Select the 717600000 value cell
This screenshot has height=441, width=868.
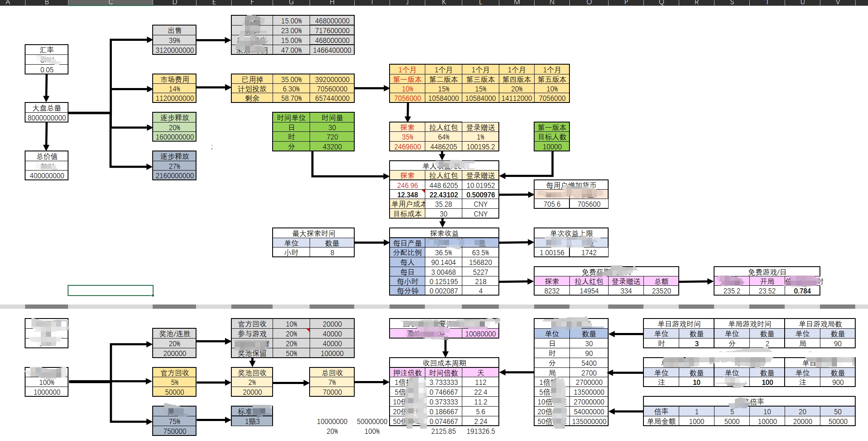(x=332, y=31)
